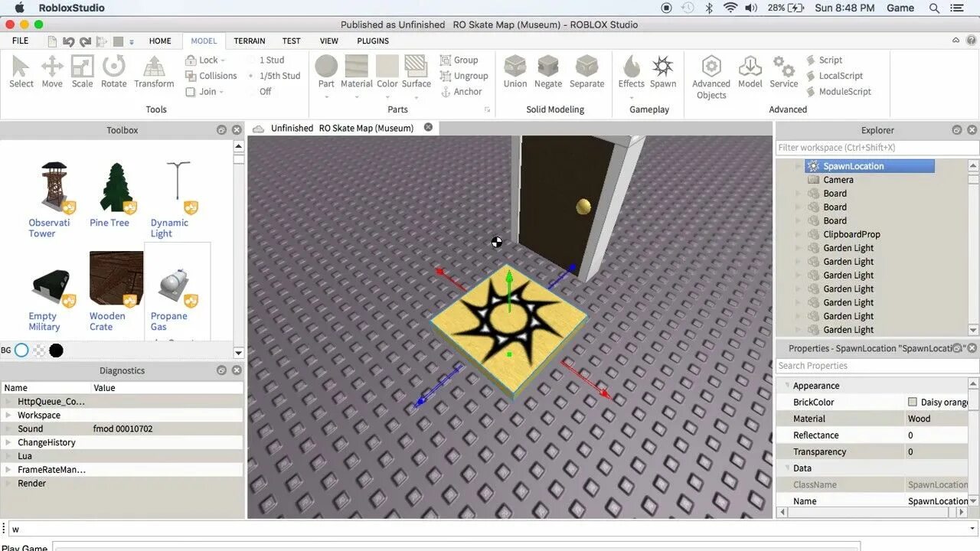This screenshot has height=551, width=980.
Task: Choose the Select tool
Action: point(21,72)
